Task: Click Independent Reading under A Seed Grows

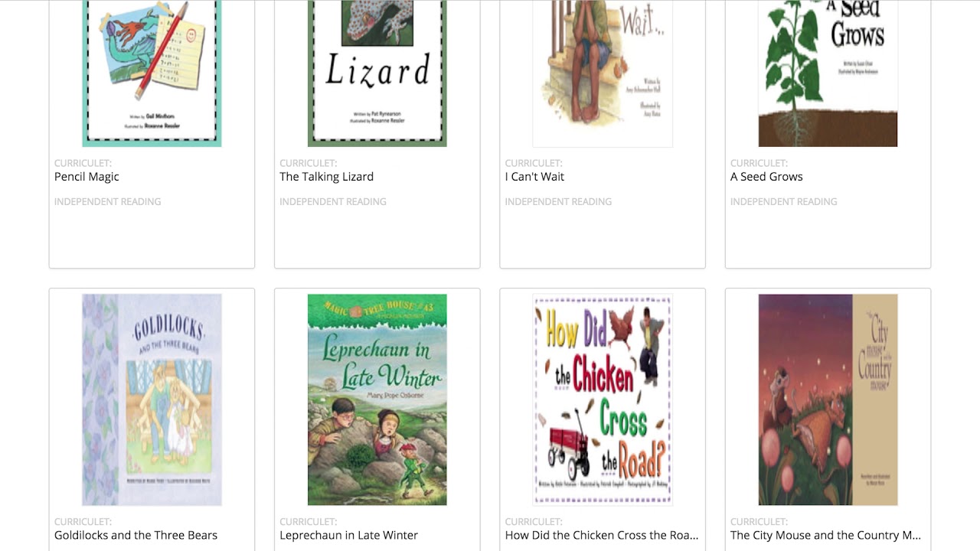Action: tap(783, 202)
